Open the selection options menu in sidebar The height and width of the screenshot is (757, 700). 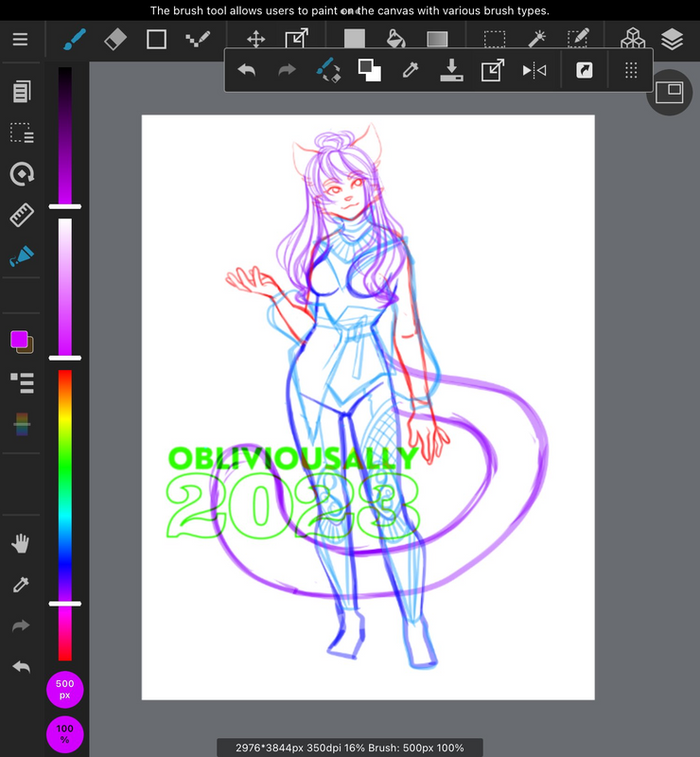pyautogui.click(x=22, y=132)
